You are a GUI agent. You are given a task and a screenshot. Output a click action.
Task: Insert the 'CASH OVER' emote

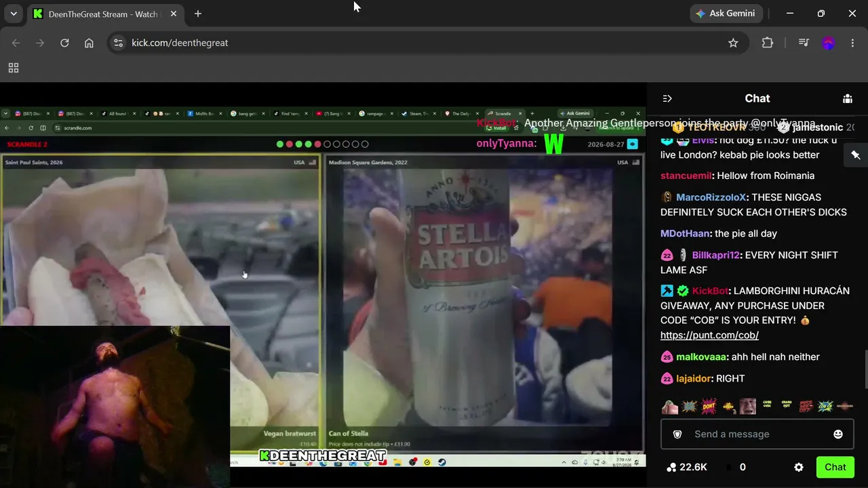coord(767,406)
